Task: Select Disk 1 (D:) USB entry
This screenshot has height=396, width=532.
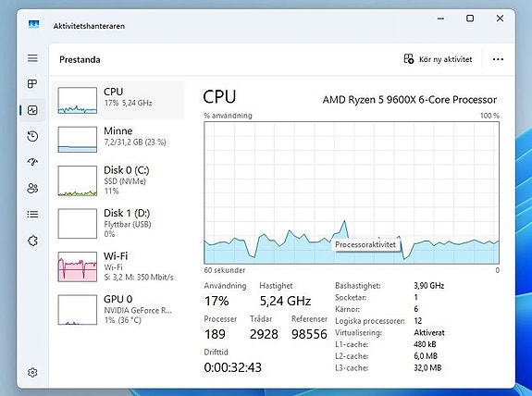Action: [118, 223]
